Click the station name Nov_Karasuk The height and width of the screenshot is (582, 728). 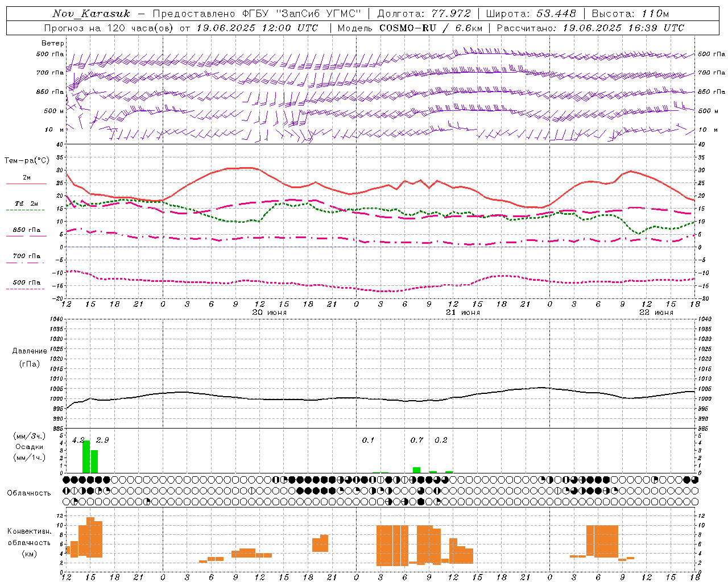[x=91, y=14]
